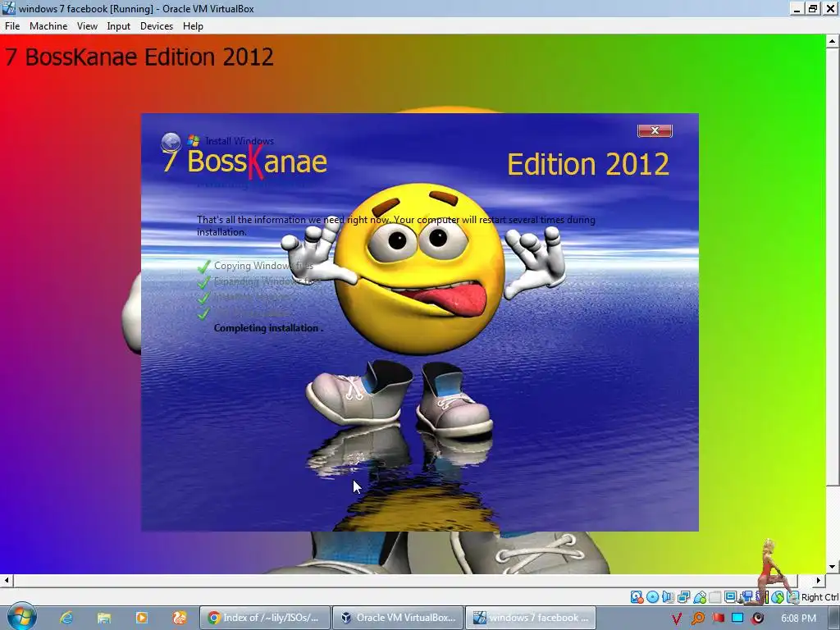The height and width of the screenshot is (630, 840).
Task: Click the orange magnifier tray icon
Action: pyautogui.click(x=697, y=619)
